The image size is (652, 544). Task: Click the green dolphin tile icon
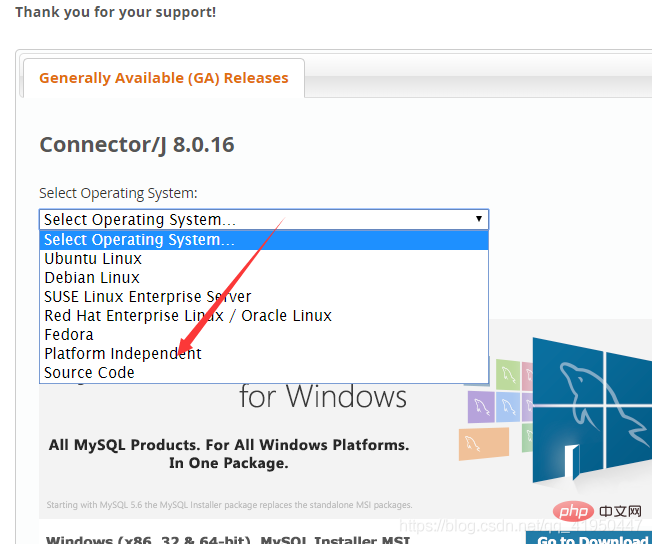click(x=507, y=374)
